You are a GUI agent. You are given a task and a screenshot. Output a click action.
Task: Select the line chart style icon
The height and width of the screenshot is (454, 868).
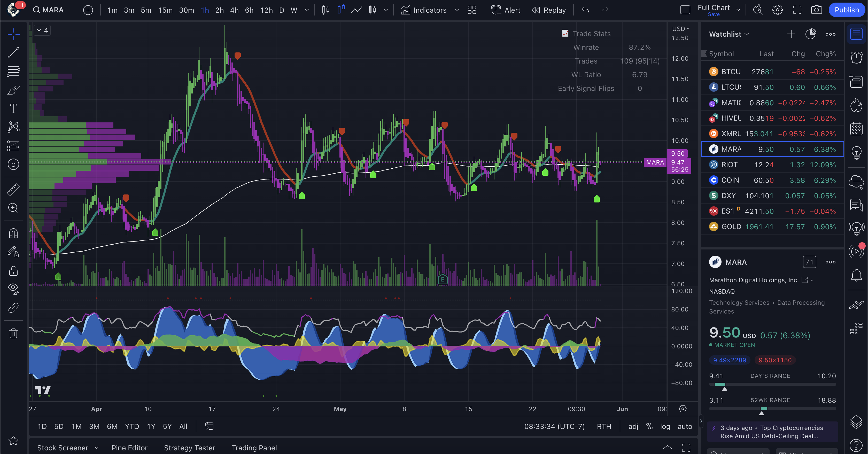356,10
